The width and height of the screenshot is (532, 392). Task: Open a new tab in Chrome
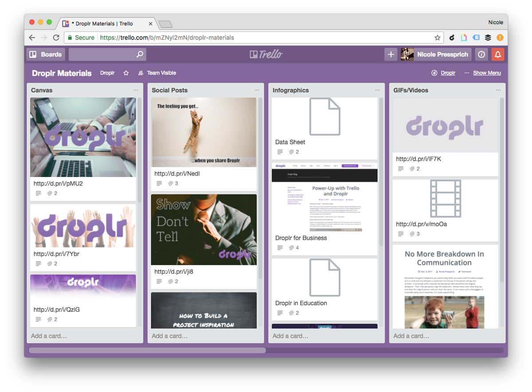coord(165,24)
